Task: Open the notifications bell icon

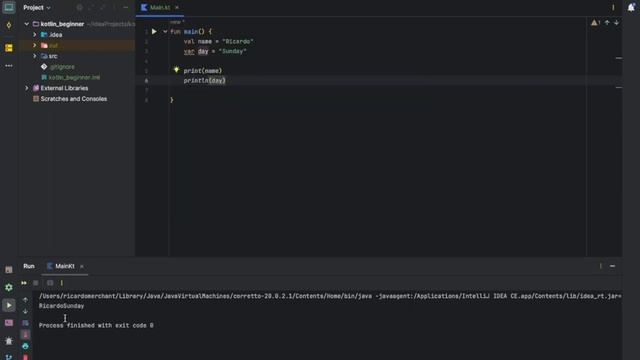Action: 631,7
